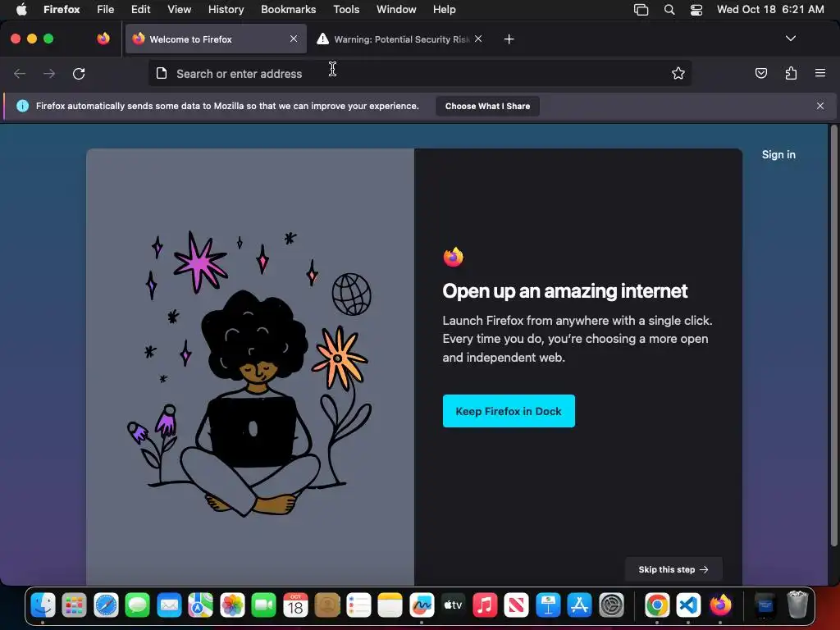The height and width of the screenshot is (630, 840).
Task: Click Skip this step link
Action: pos(673,569)
